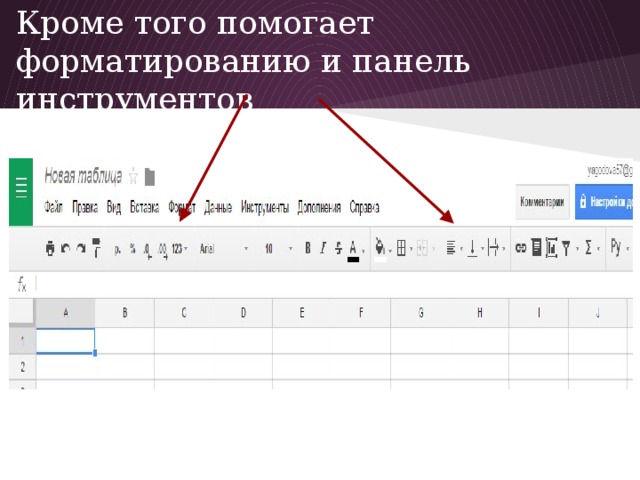
Task: Expand the functions dropdown arrow
Action: click(x=598, y=248)
